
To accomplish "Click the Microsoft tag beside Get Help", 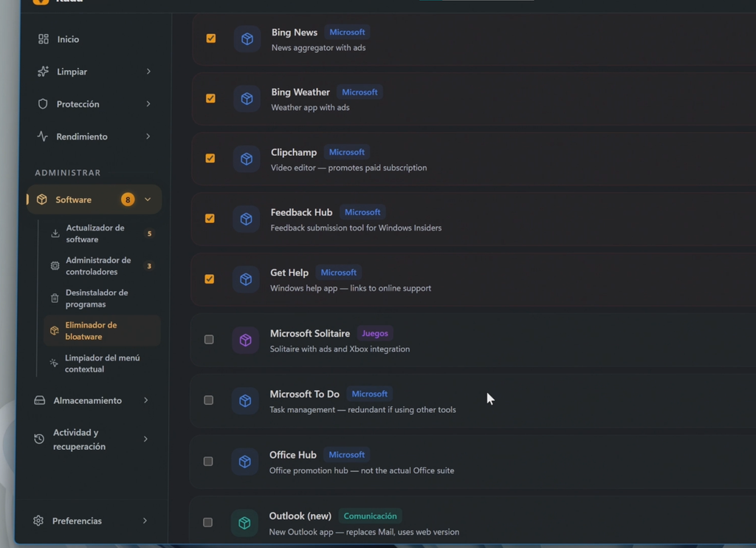I will tap(338, 273).
